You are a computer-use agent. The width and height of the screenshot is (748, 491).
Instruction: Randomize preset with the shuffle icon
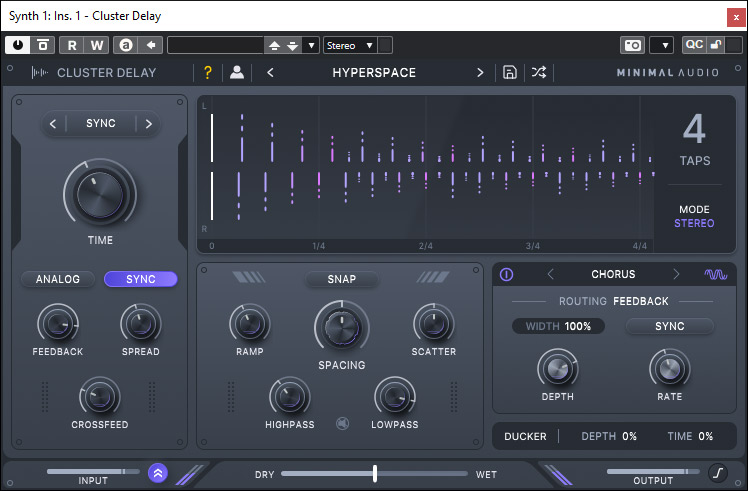[539, 72]
